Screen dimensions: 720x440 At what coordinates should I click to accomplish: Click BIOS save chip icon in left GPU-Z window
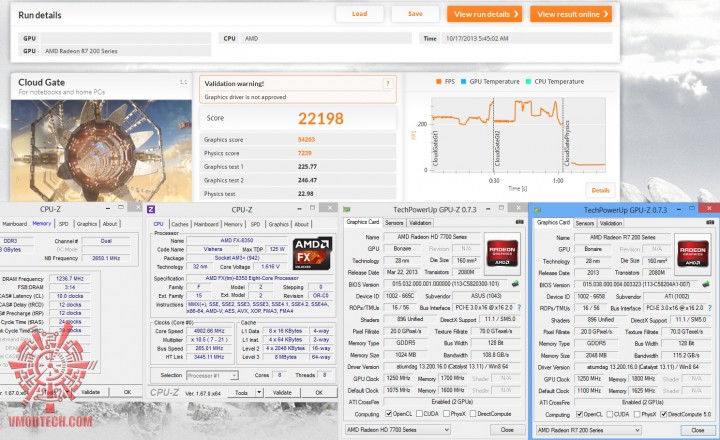515,284
